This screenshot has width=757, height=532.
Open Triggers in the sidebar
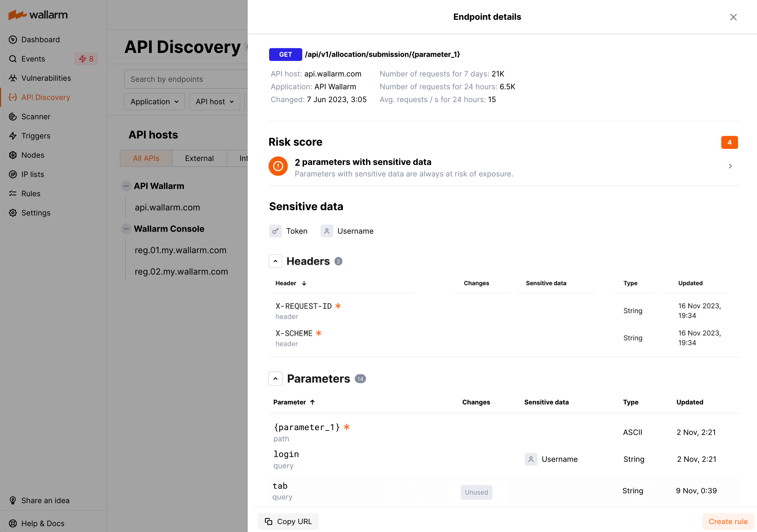pyautogui.click(x=36, y=136)
